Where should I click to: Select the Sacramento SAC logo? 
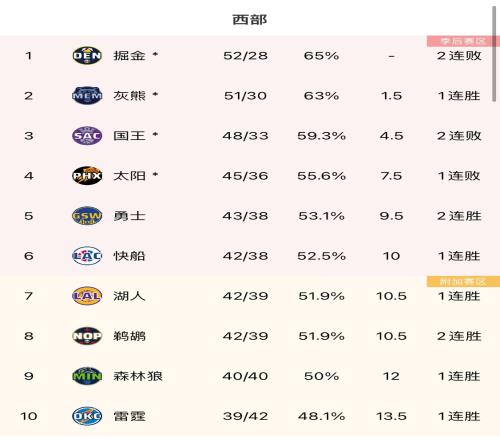point(87,136)
